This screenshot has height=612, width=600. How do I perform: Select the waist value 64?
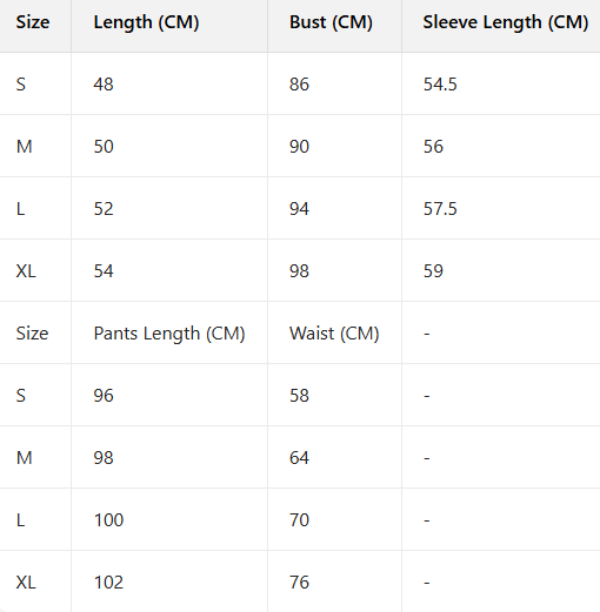pos(299,457)
